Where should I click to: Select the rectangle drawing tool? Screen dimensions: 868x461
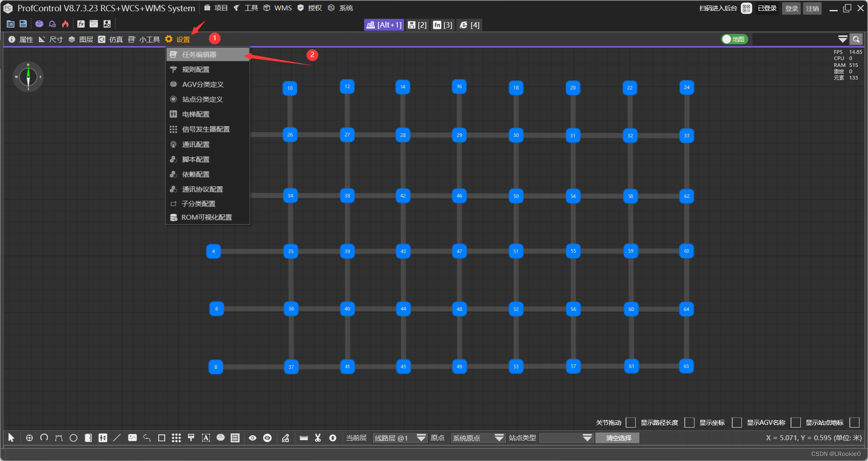tap(161, 437)
